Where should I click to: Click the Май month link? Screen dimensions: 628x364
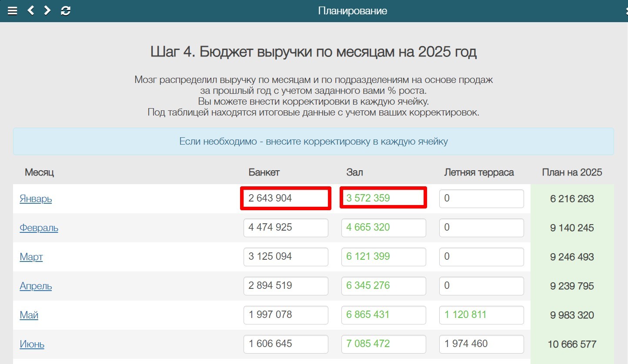(x=29, y=315)
